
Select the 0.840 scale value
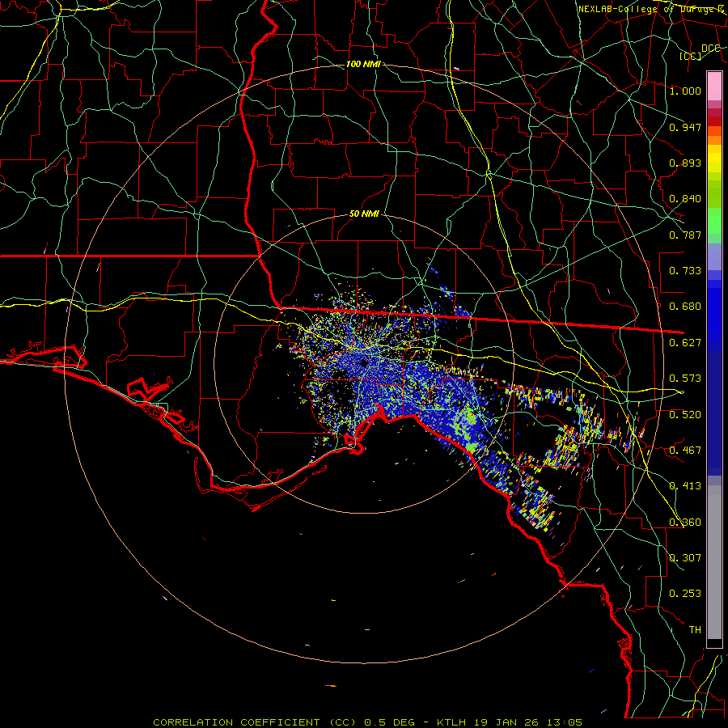685,199
